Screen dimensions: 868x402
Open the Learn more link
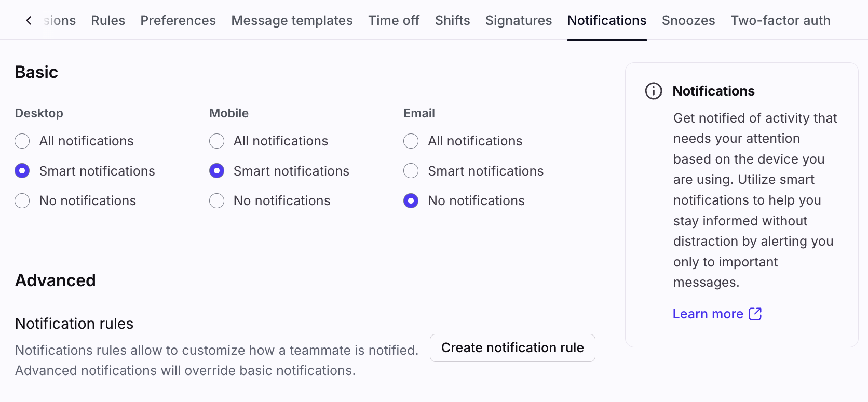pos(708,314)
